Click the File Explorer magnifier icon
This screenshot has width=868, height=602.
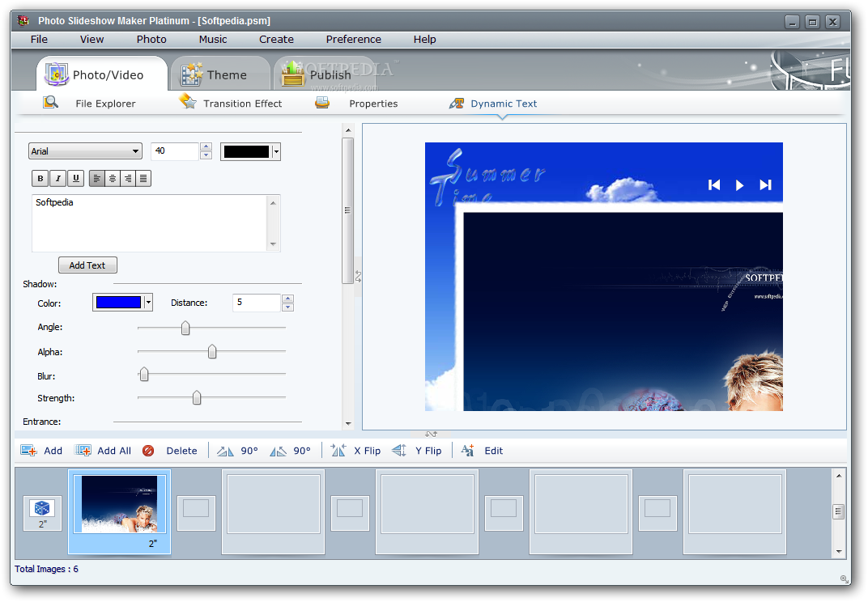[51, 103]
